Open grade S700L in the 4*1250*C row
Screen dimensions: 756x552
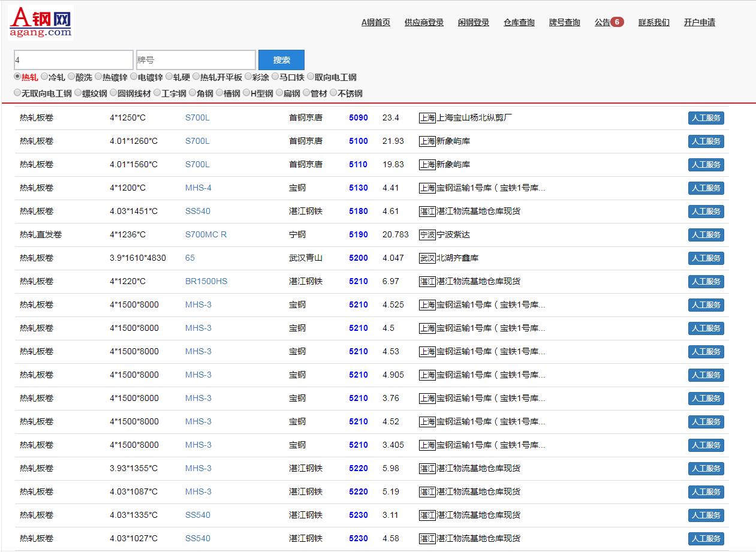[x=197, y=117]
